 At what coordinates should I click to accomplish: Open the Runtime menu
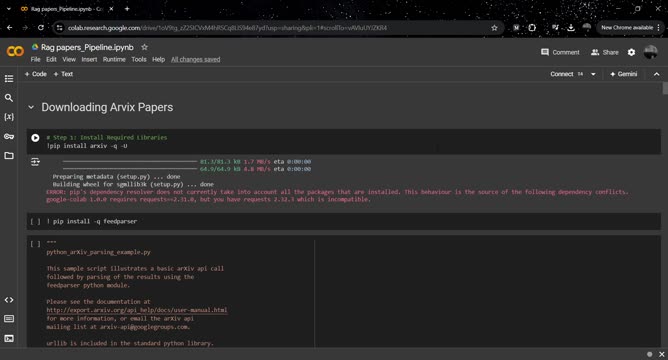(114, 60)
